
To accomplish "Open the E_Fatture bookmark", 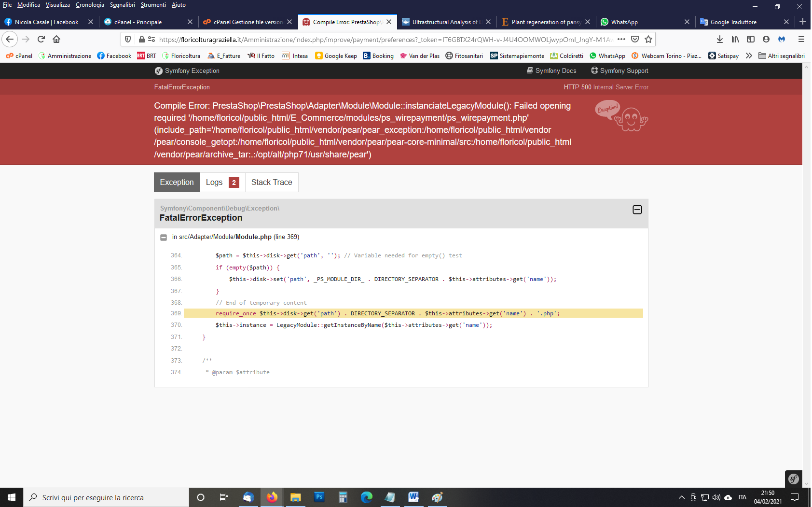I will pos(224,56).
